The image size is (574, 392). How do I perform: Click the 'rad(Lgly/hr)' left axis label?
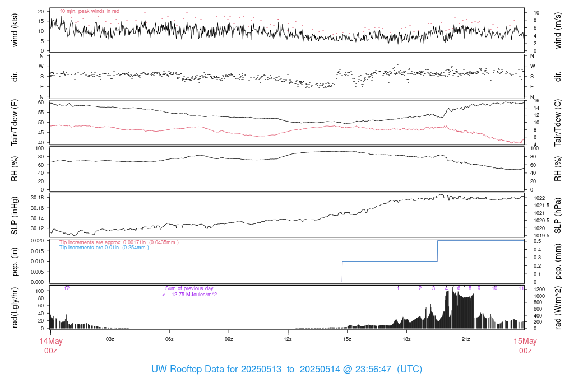pyautogui.click(x=15, y=307)
